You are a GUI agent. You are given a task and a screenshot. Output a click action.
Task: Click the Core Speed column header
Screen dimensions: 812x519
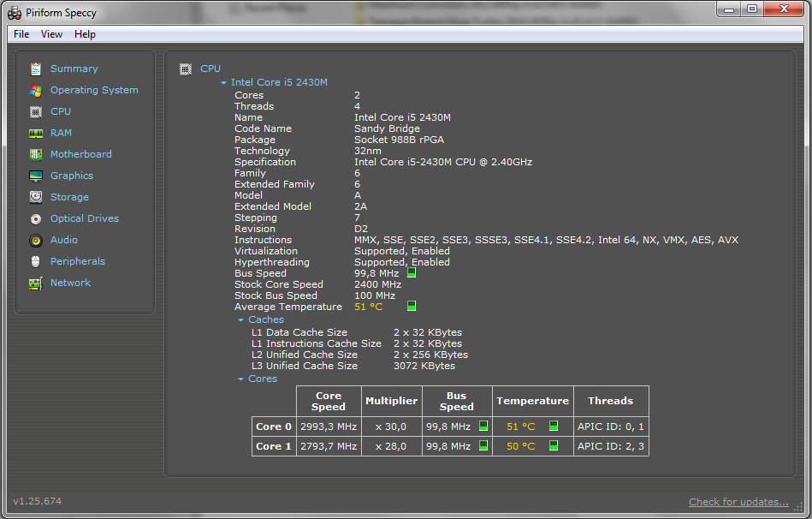[x=329, y=401]
